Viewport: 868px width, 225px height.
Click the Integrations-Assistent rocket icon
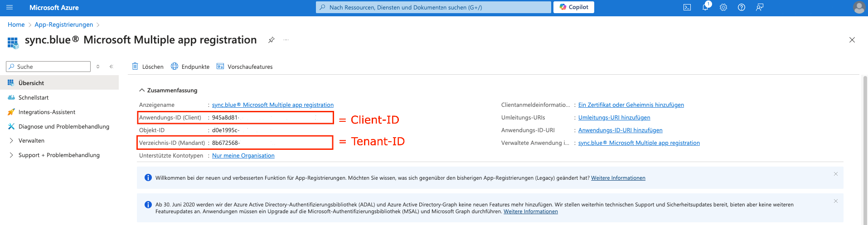coord(11,112)
